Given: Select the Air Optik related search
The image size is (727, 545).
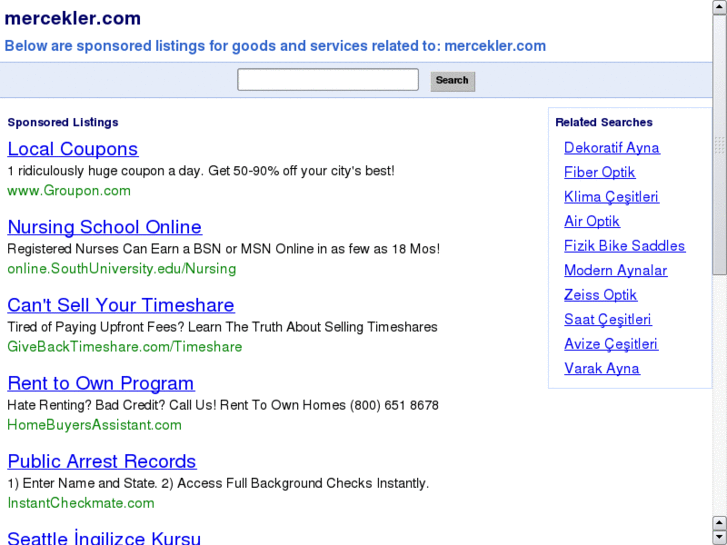Looking at the screenshot, I should [x=592, y=221].
